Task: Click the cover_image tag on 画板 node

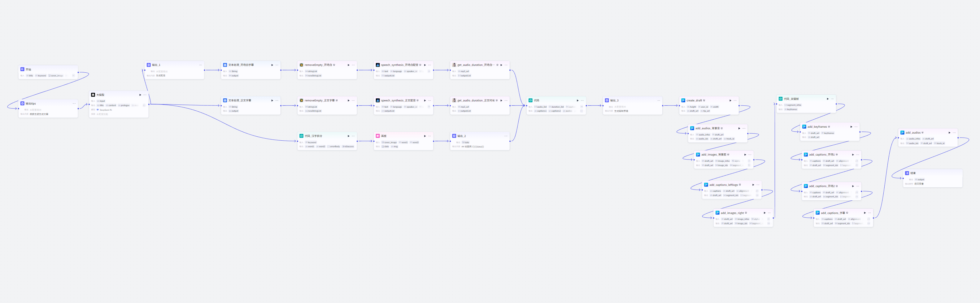Action: [x=389, y=143]
